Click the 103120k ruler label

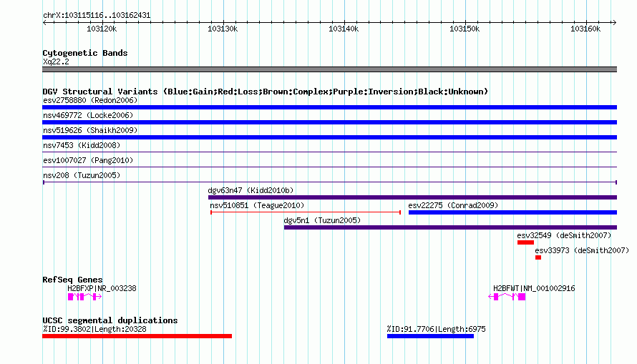pyautogui.click(x=102, y=29)
